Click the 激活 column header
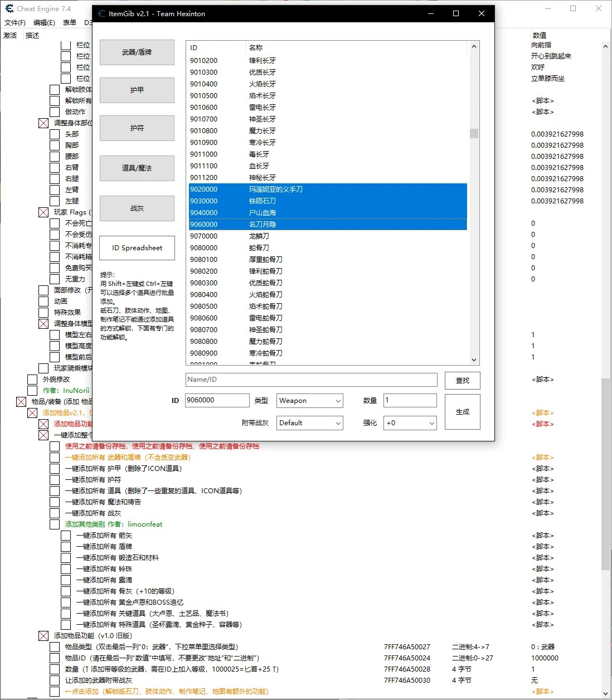This screenshot has height=700, width=612. pos(10,36)
